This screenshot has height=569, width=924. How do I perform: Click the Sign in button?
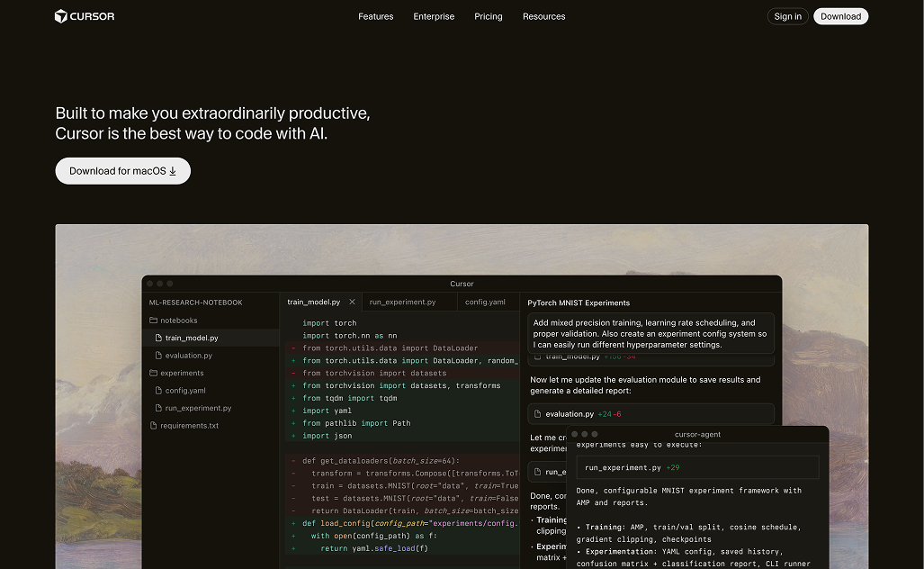(787, 16)
